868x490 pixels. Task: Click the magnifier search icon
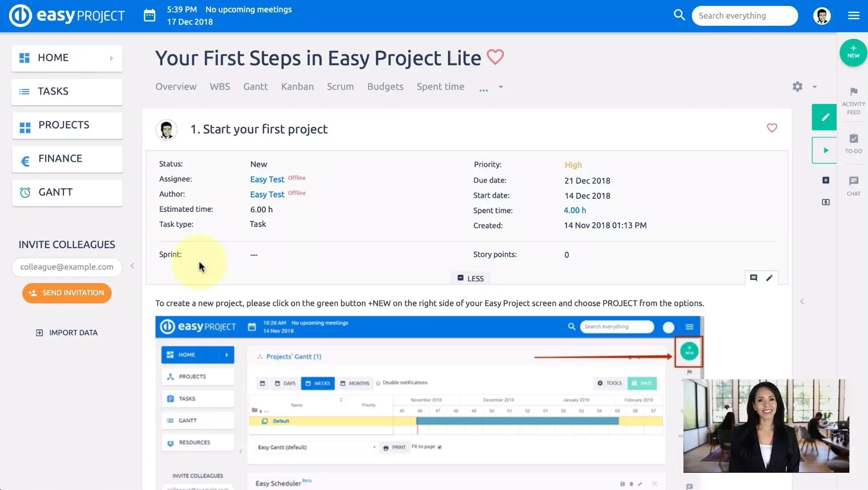pyautogui.click(x=679, y=15)
